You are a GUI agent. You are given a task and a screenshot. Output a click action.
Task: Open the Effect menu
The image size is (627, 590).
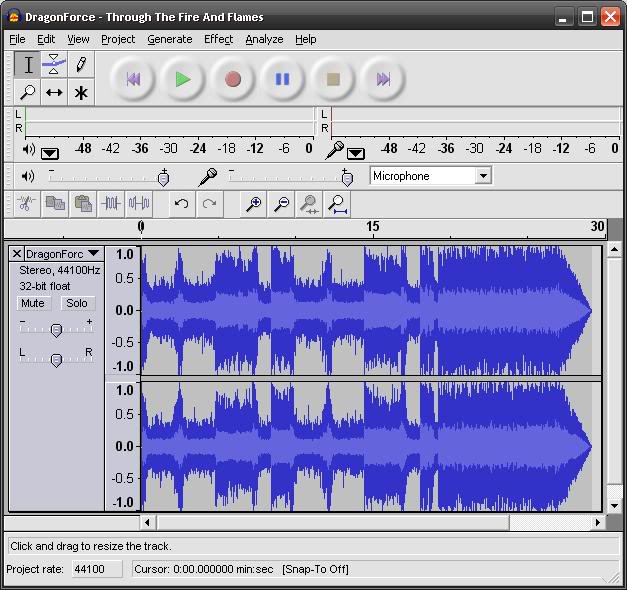(218, 39)
